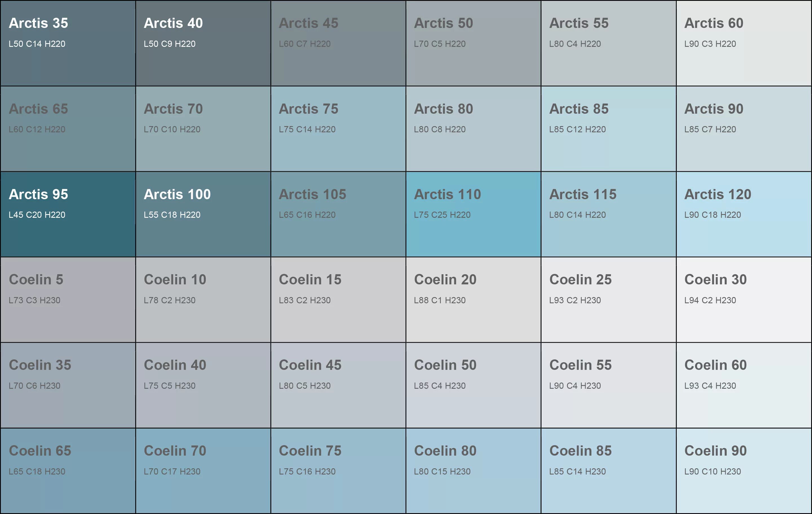This screenshot has width=812, height=514.
Task: Select the Coelin 45 swatch
Action: pos(338,385)
